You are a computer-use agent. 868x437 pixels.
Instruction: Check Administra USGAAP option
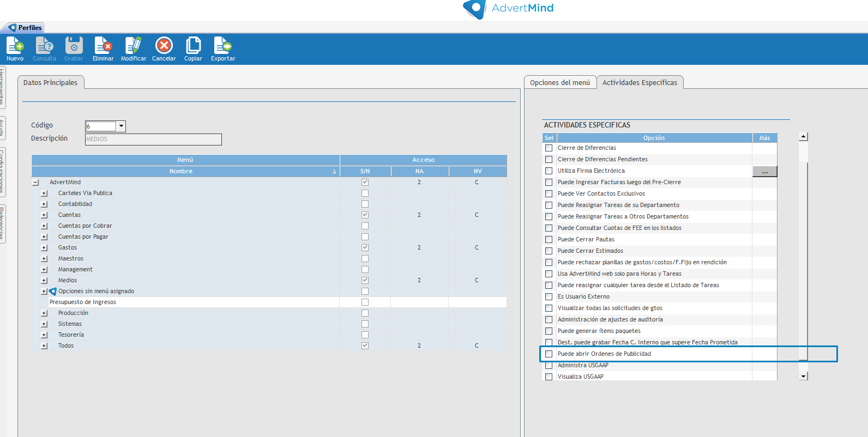point(548,366)
